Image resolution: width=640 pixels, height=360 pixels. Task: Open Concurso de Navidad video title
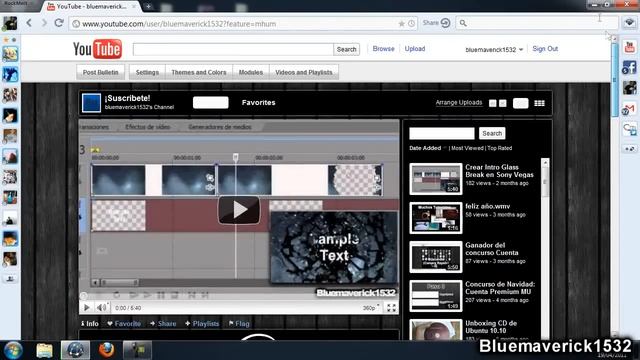click(500, 288)
